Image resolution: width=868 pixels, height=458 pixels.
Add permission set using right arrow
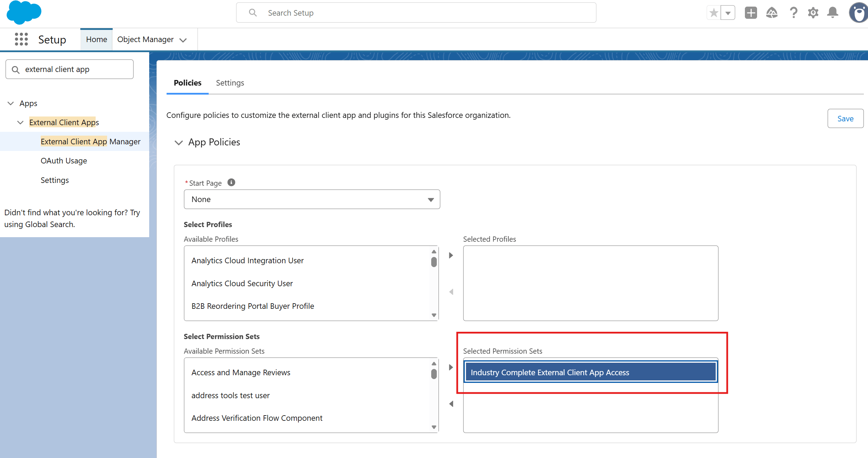[x=451, y=367]
